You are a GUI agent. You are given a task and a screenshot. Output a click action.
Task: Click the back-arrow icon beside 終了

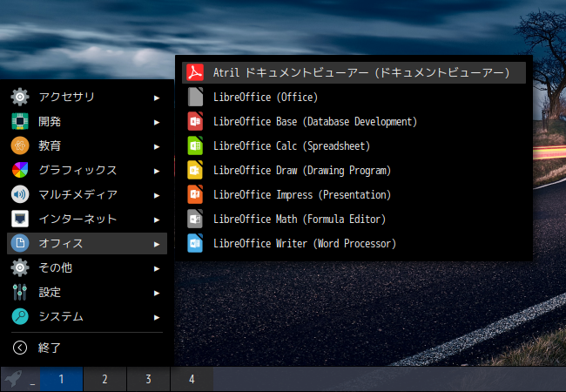coord(20,348)
